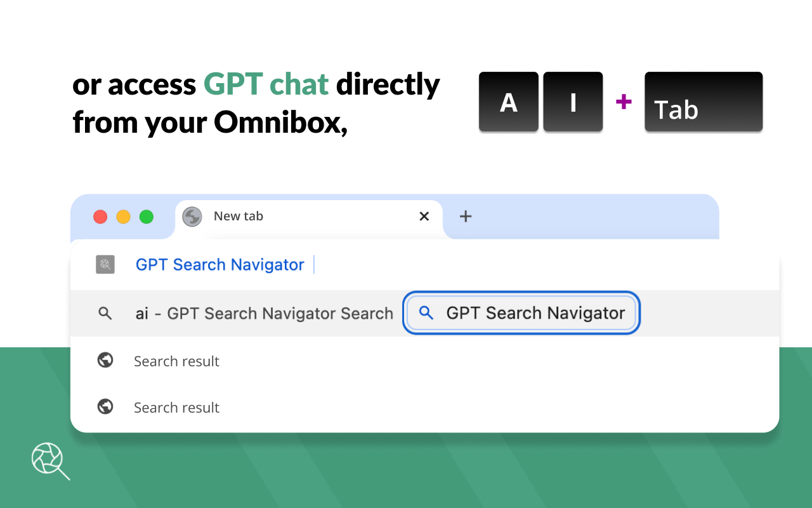Close the New tab with the X
Screen dimensions: 812x508
(x=424, y=217)
